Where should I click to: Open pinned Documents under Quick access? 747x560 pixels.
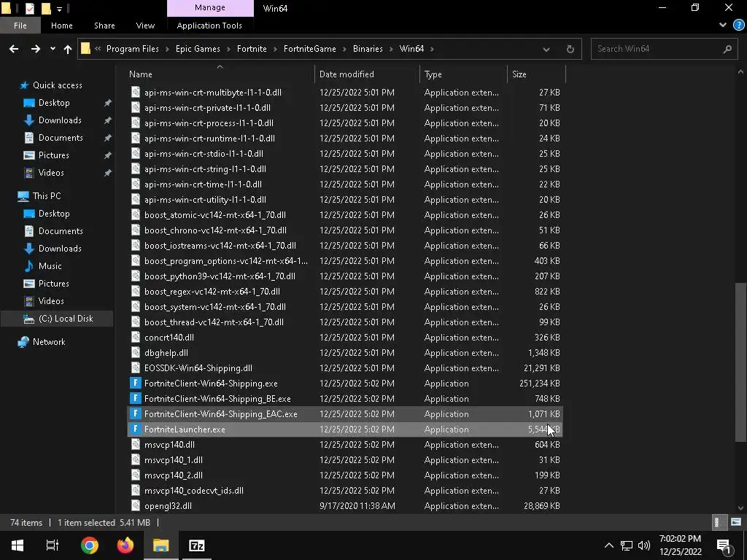(x=61, y=138)
